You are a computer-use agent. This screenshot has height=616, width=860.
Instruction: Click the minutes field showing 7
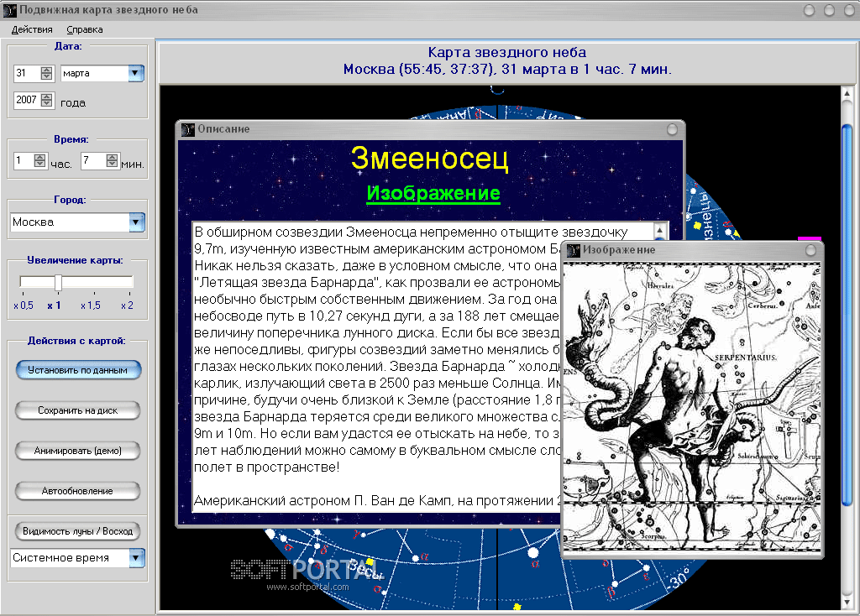pos(93,160)
